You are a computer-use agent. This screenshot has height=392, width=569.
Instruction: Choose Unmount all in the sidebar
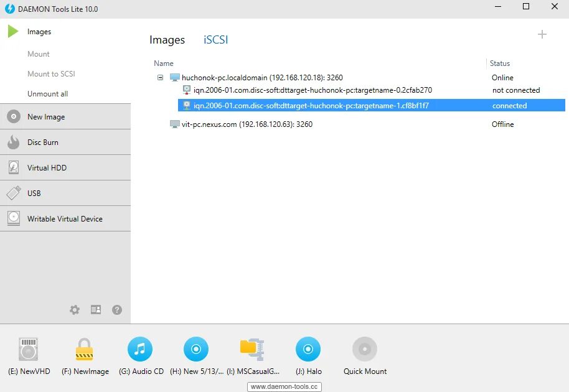pos(47,93)
